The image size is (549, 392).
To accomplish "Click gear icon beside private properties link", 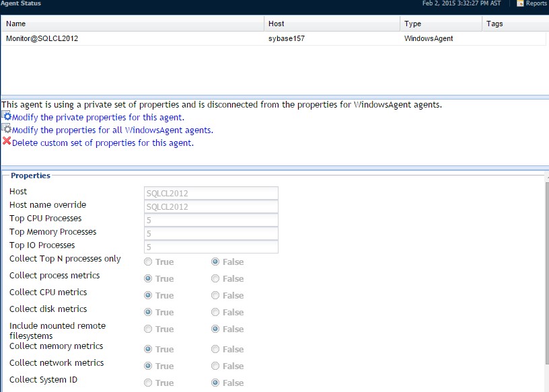I will (x=6, y=116).
